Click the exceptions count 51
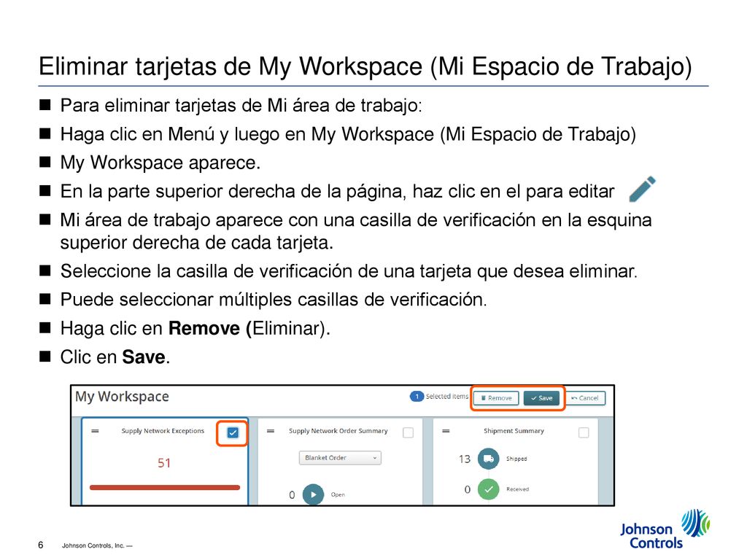Screen dimensions: 747x560 pyautogui.click(x=164, y=463)
